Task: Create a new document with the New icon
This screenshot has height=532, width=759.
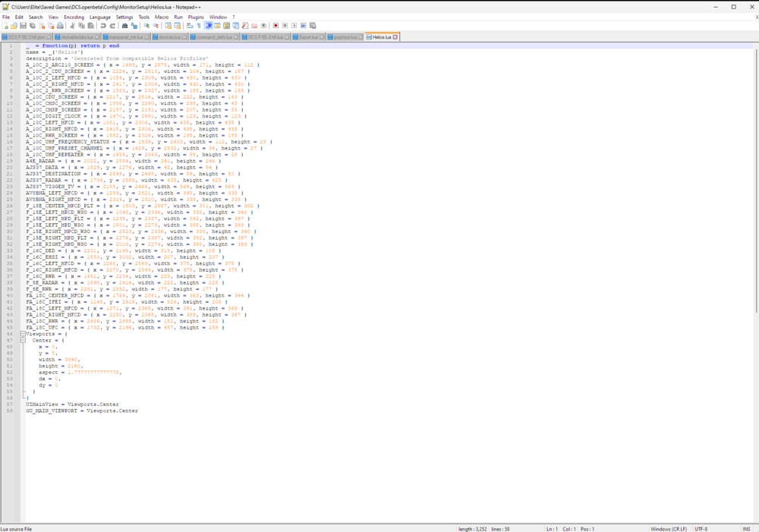Action: [x=5, y=26]
